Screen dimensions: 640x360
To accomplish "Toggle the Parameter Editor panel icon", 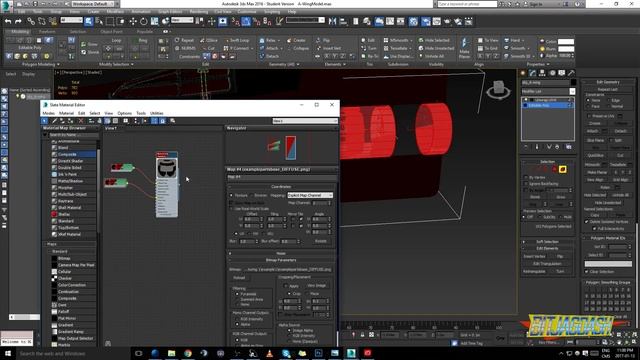I will coord(162,121).
